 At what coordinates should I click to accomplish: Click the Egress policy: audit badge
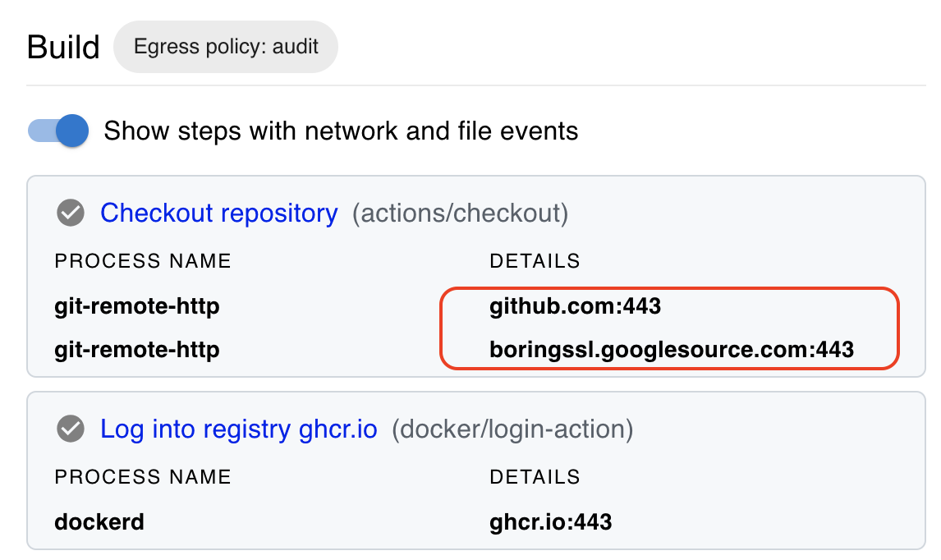[x=226, y=47]
